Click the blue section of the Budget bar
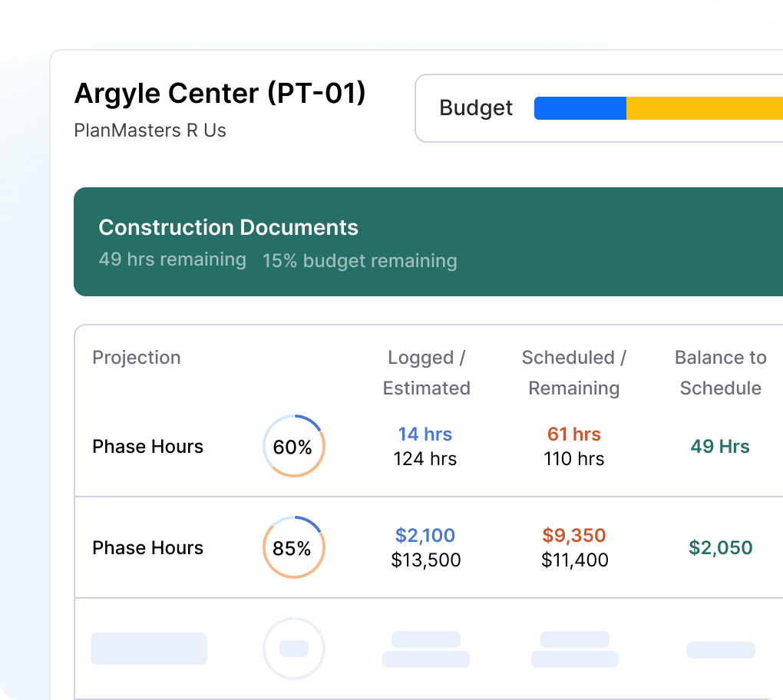Image resolution: width=783 pixels, height=700 pixels. pos(580,108)
